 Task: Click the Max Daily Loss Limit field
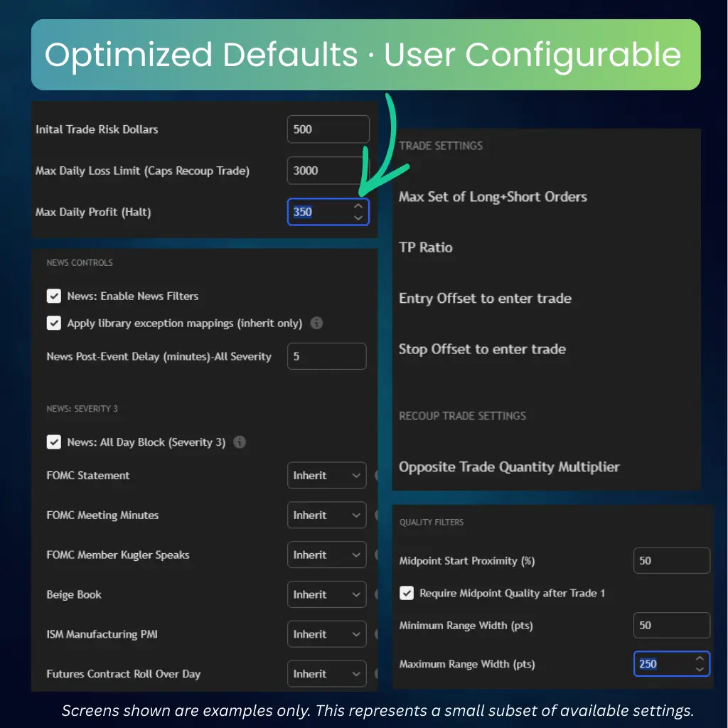click(328, 171)
